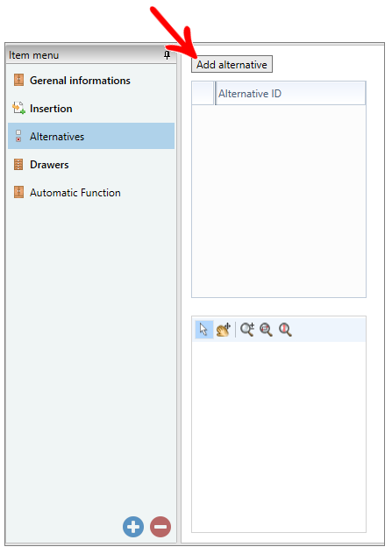Select the Insertion menu item
The width and height of the screenshot is (392, 554).
click(91, 109)
